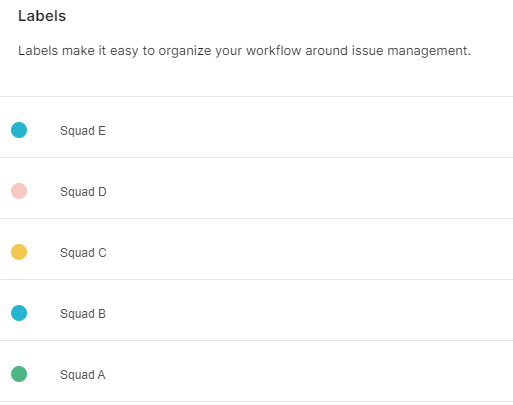Select the Squad C label name
This screenshot has width=513, height=405.
(83, 253)
